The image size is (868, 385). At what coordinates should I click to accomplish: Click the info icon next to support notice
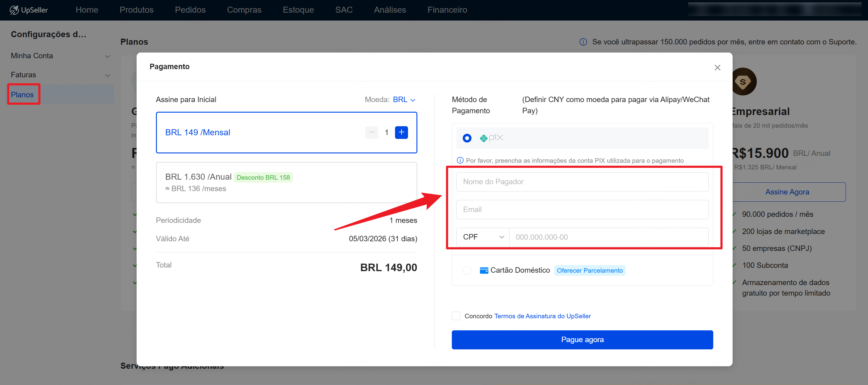click(x=583, y=42)
